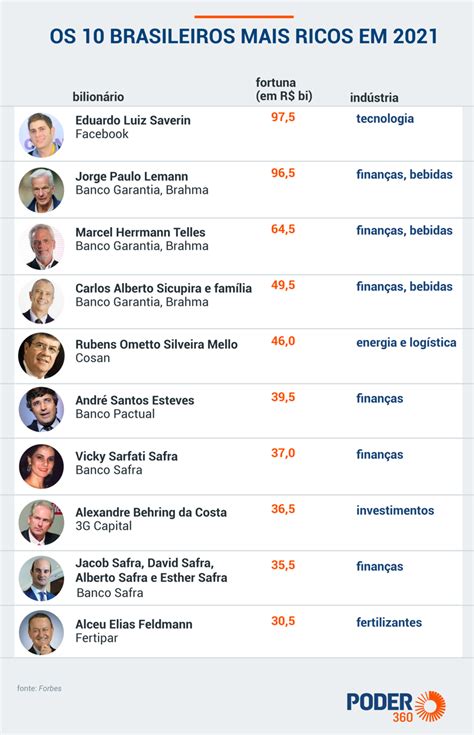The image size is (474, 735).
Task: Select Alexandre Behring da Costa's photo
Action: pos(41,523)
